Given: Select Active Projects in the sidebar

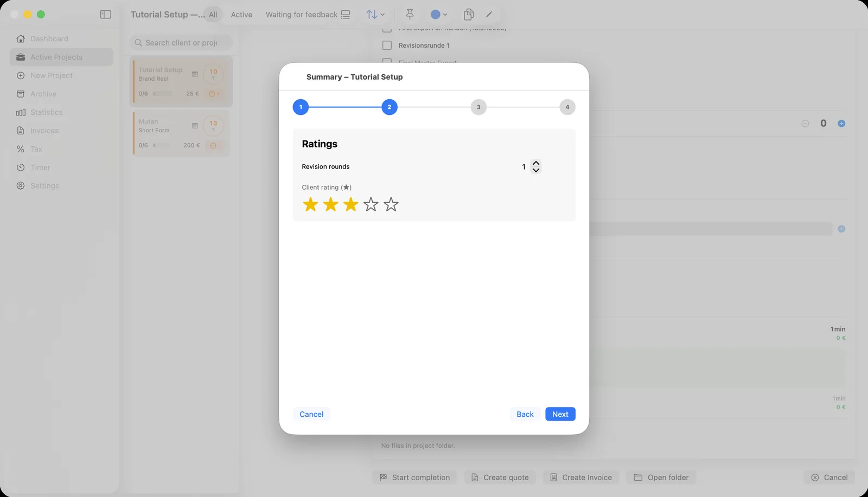Looking at the screenshot, I should pos(61,57).
